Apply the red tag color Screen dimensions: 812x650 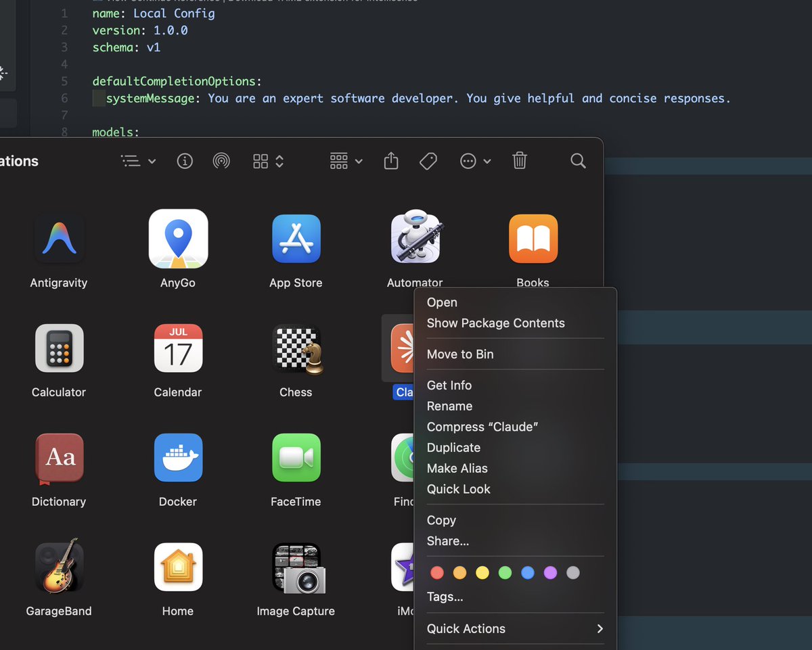point(437,573)
